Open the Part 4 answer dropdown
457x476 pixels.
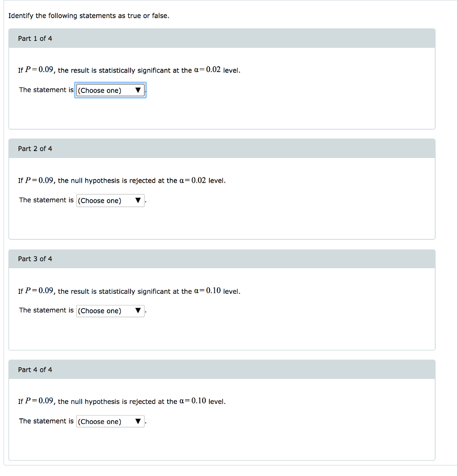point(110,421)
